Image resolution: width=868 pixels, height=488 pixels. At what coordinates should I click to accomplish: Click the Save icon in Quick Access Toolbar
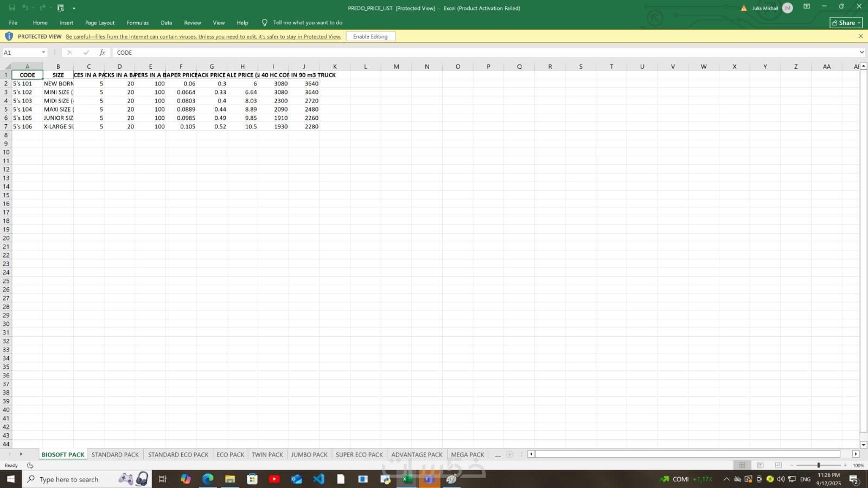pos(12,8)
